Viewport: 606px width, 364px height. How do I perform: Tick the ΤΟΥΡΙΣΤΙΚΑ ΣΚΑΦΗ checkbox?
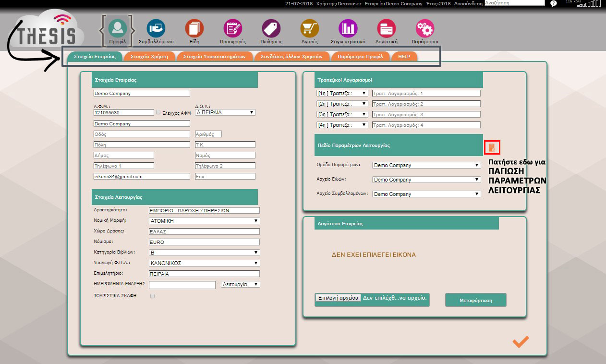[153, 296]
